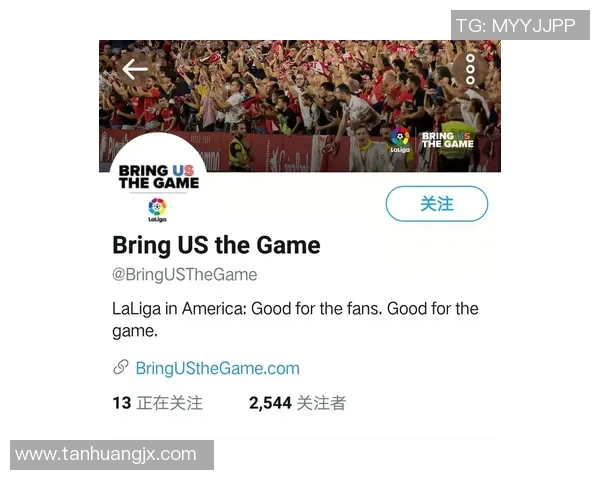The width and height of the screenshot is (600, 480).
Task: Click the word game. ending the bio
Action: (x=135, y=331)
